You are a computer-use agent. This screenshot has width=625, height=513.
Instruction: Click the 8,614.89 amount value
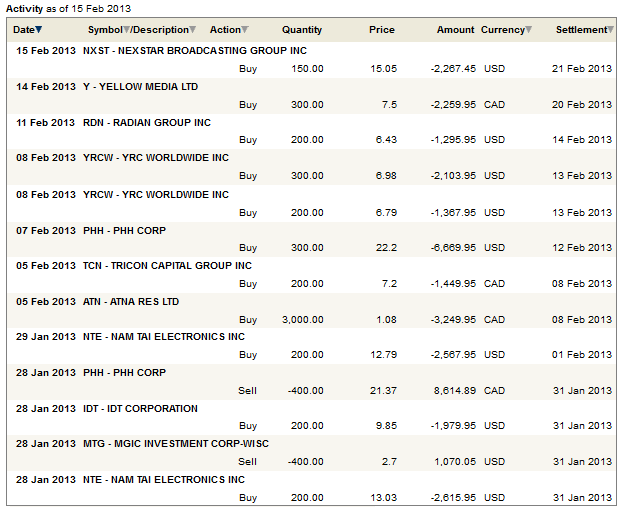[453, 391]
